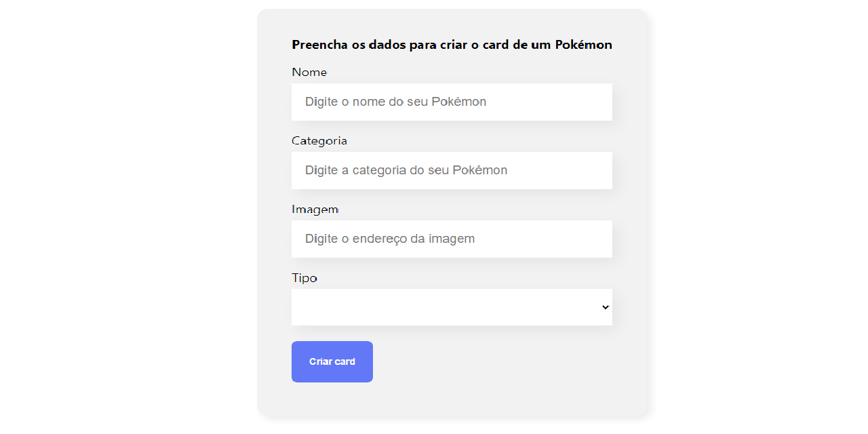Image resolution: width=868 pixels, height=434 pixels.
Task: Focus the 'Digite a categoria do seu Pokémon' field
Action: (452, 170)
